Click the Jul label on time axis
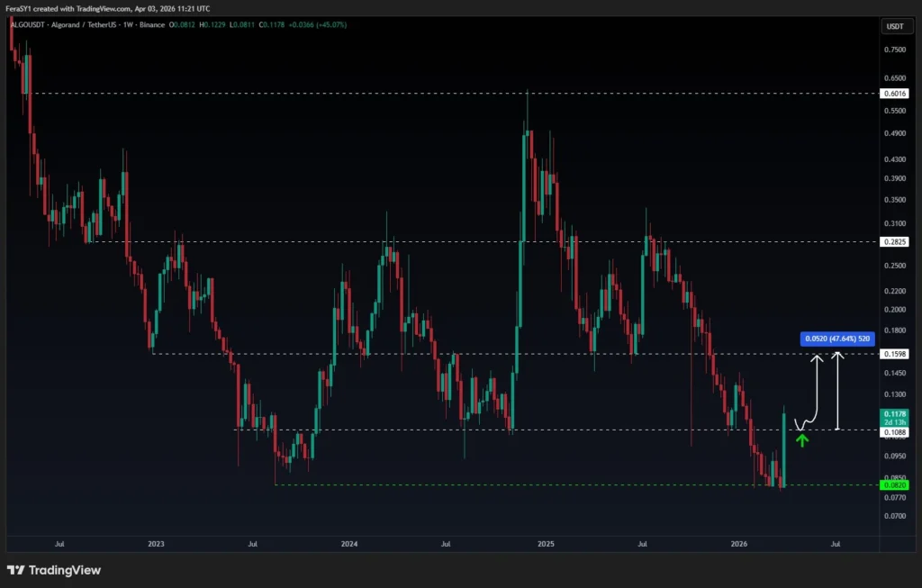Screen dimensions: 922x588 pyautogui.click(x=59, y=544)
